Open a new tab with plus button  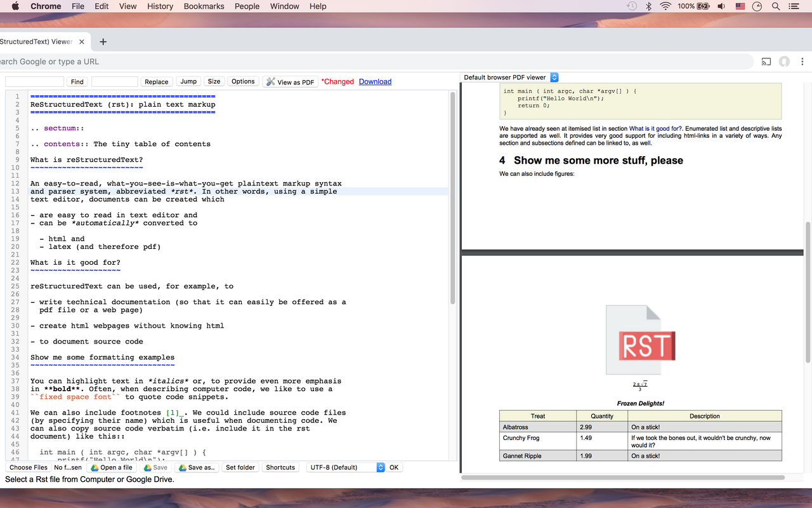click(x=103, y=42)
